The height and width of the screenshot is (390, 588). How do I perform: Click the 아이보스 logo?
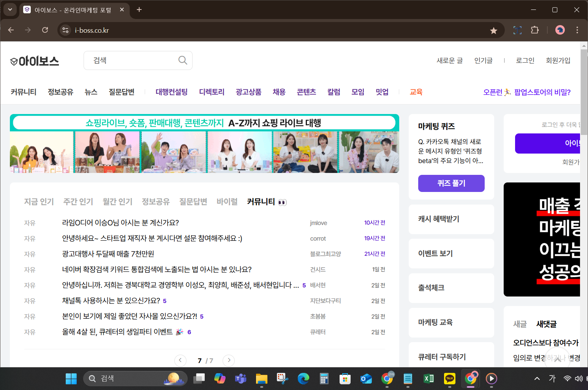tap(35, 61)
